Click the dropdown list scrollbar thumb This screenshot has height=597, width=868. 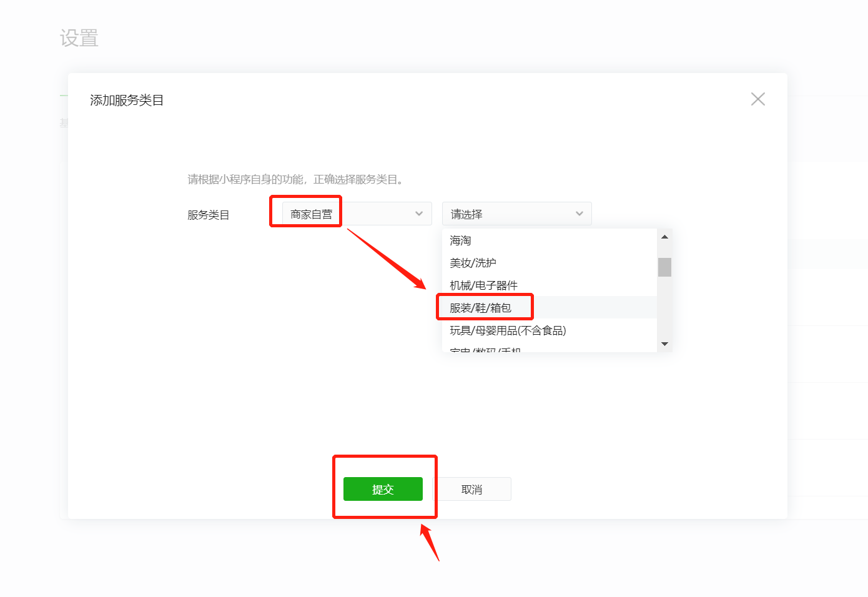coord(664,267)
